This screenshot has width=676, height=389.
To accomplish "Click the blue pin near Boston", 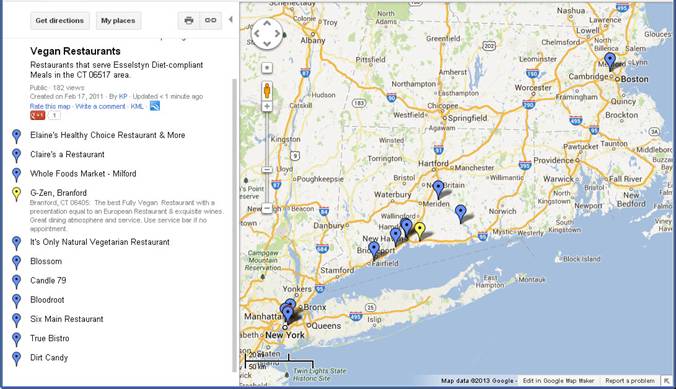I will (610, 61).
